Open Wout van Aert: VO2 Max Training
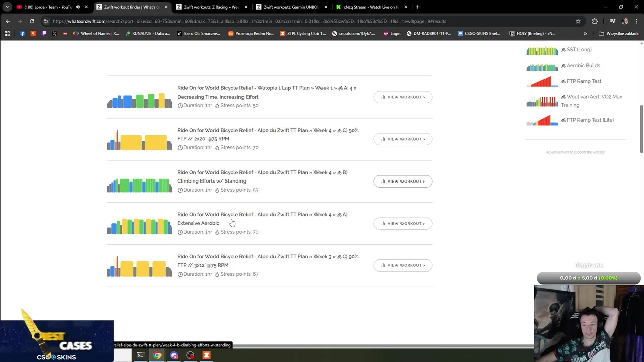 591,101
